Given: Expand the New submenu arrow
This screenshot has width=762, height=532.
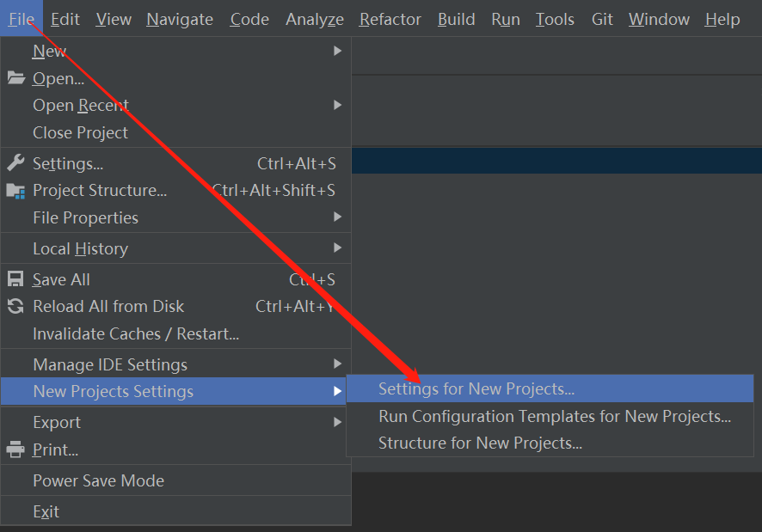Looking at the screenshot, I should pyautogui.click(x=337, y=51).
